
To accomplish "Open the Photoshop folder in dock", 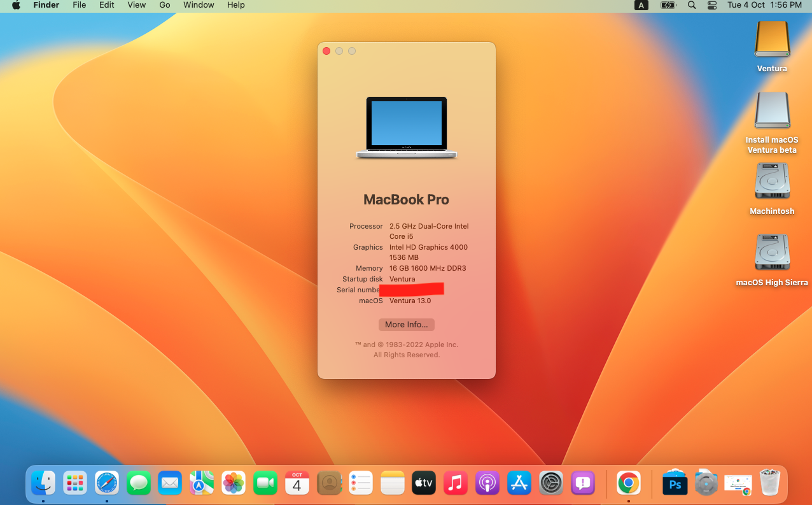I will [675, 484].
